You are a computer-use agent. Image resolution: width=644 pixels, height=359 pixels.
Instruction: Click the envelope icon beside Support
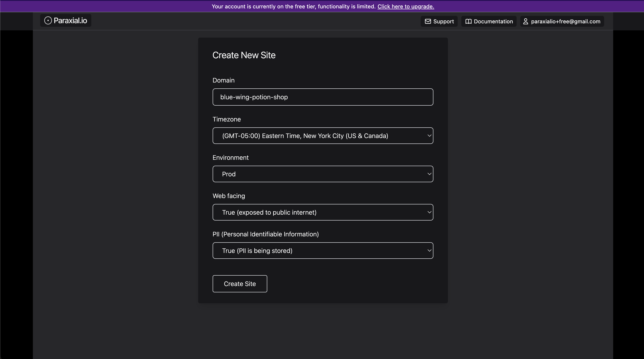click(428, 22)
